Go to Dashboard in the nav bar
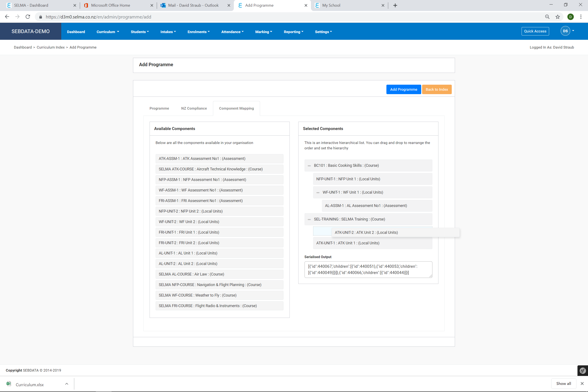The height and width of the screenshot is (392, 588). tap(76, 32)
